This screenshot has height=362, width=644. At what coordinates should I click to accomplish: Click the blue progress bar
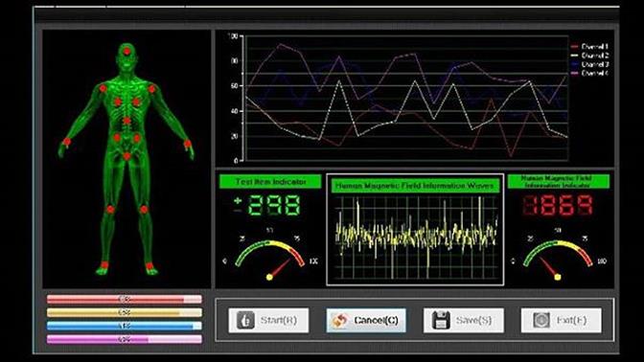(124, 326)
